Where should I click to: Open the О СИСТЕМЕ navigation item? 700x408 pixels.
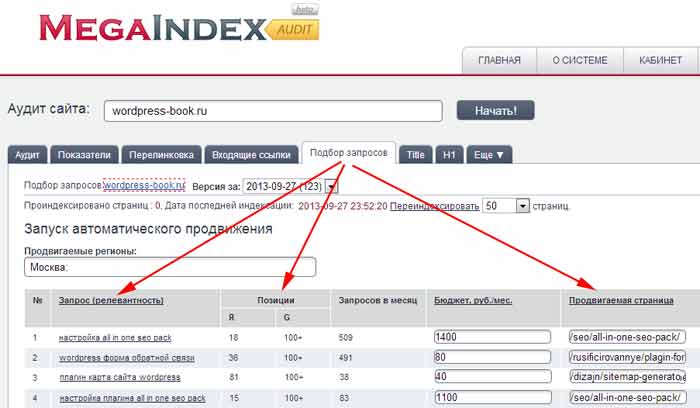(576, 60)
